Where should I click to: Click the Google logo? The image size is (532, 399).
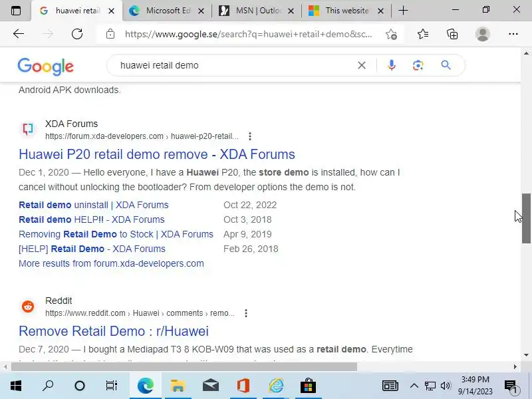45,66
